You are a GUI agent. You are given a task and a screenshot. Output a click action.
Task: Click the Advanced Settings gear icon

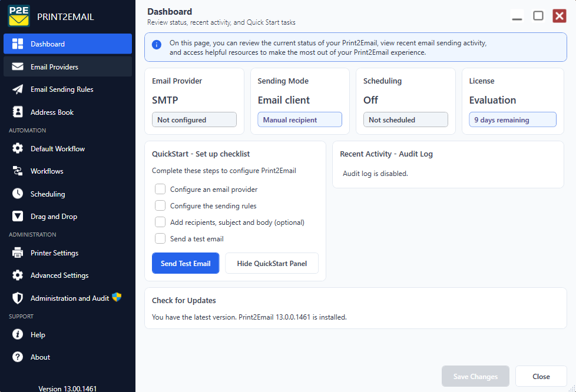coord(18,275)
